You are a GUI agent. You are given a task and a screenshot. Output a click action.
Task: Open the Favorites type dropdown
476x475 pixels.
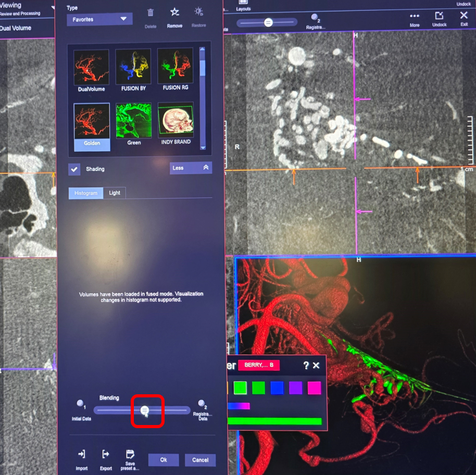pos(99,19)
